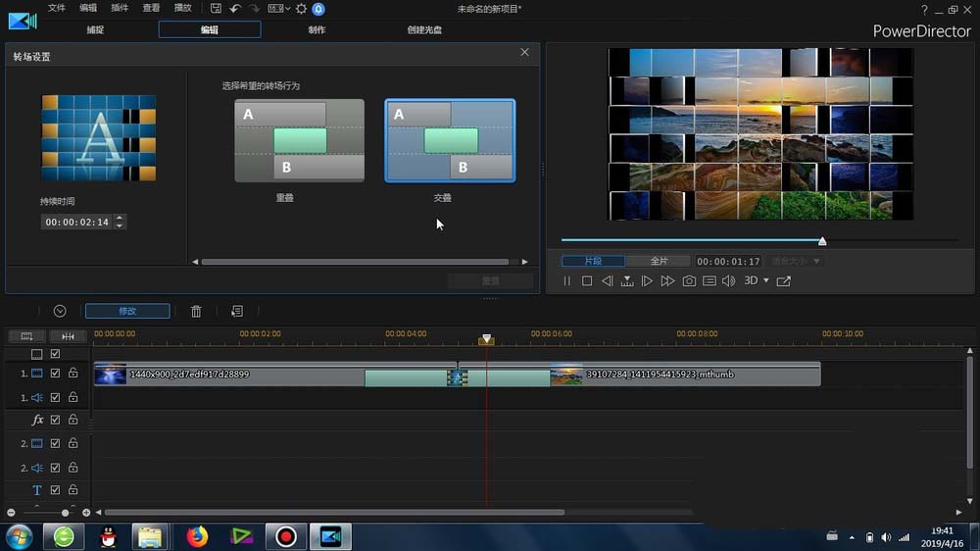Screen dimensions: 980x551
Task: Open preferences with the gear icon
Action: (301, 9)
